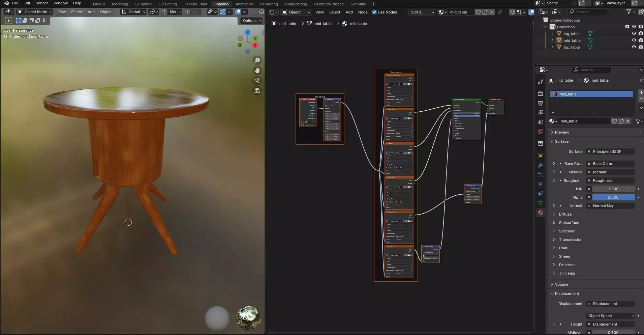This screenshot has width=644, height=335.
Task: Switch to the Geometry Nodes workspace tab
Action: click(x=329, y=4)
